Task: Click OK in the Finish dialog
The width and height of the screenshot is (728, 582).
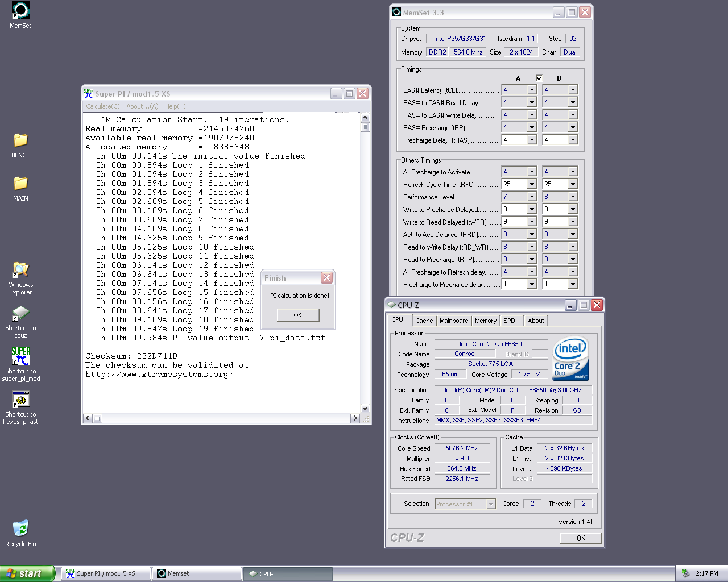Action: pos(298,315)
